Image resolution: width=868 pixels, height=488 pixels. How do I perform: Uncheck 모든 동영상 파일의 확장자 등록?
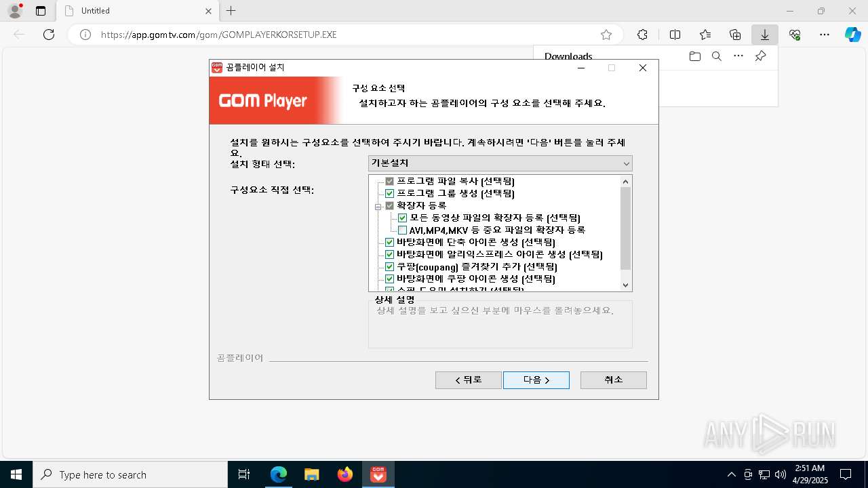click(402, 218)
